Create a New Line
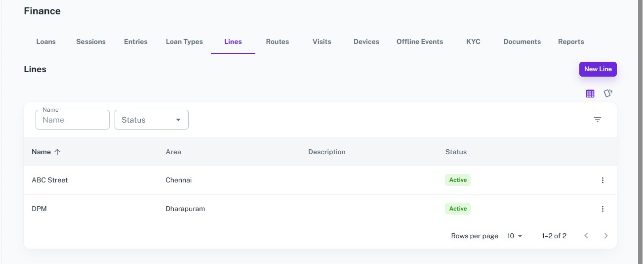644x264 pixels. pyautogui.click(x=598, y=69)
